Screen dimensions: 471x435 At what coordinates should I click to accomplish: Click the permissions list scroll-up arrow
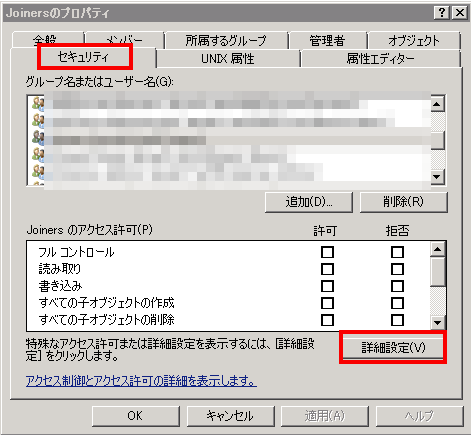click(x=437, y=249)
